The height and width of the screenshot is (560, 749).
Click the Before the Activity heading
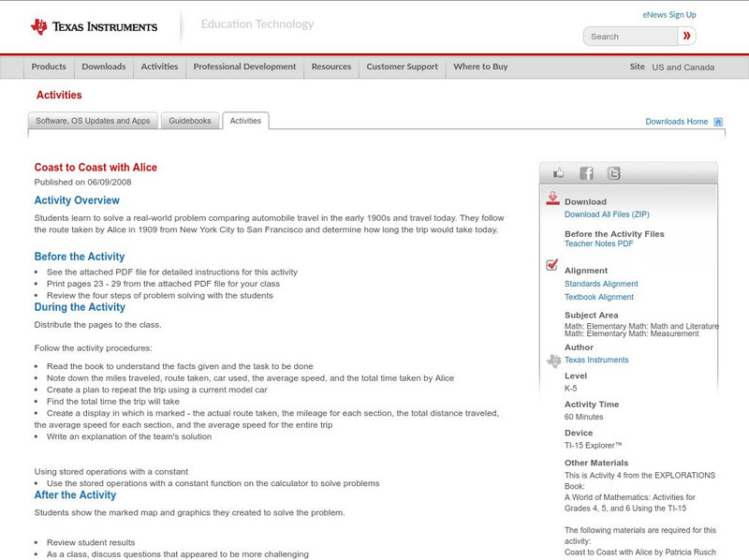(x=80, y=257)
